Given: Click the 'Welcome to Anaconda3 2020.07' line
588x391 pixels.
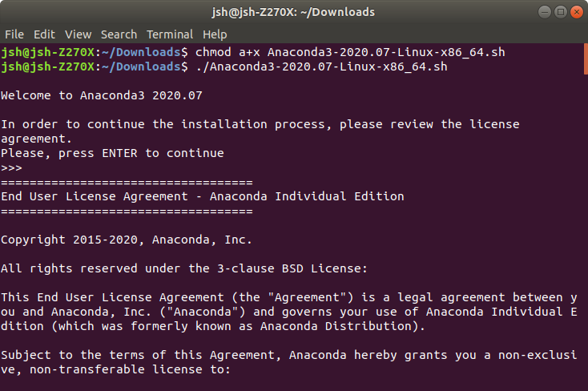Looking at the screenshot, I should [102, 95].
